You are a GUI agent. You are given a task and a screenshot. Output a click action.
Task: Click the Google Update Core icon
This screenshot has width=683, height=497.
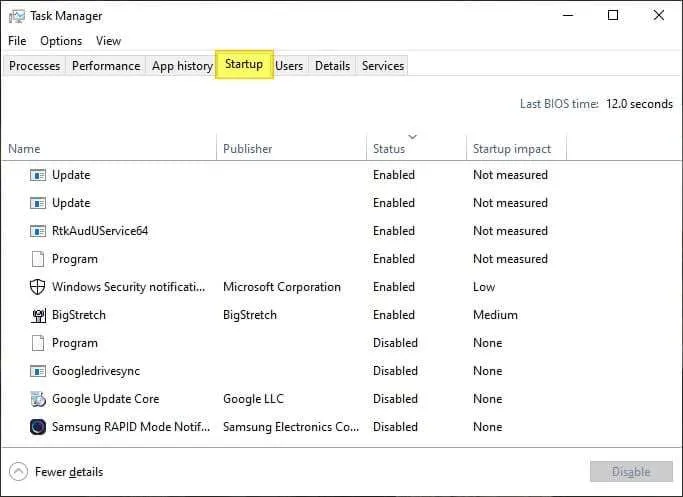[38, 399]
